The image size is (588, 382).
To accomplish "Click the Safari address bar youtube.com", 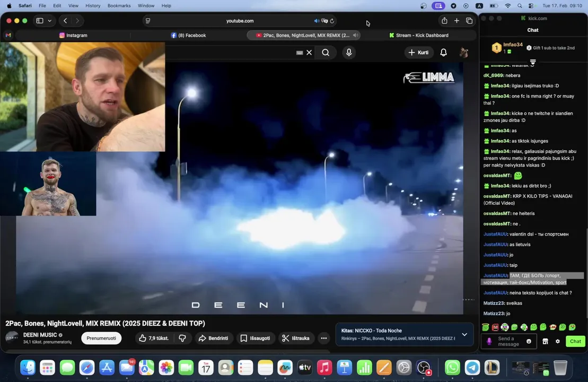I will pyautogui.click(x=240, y=21).
